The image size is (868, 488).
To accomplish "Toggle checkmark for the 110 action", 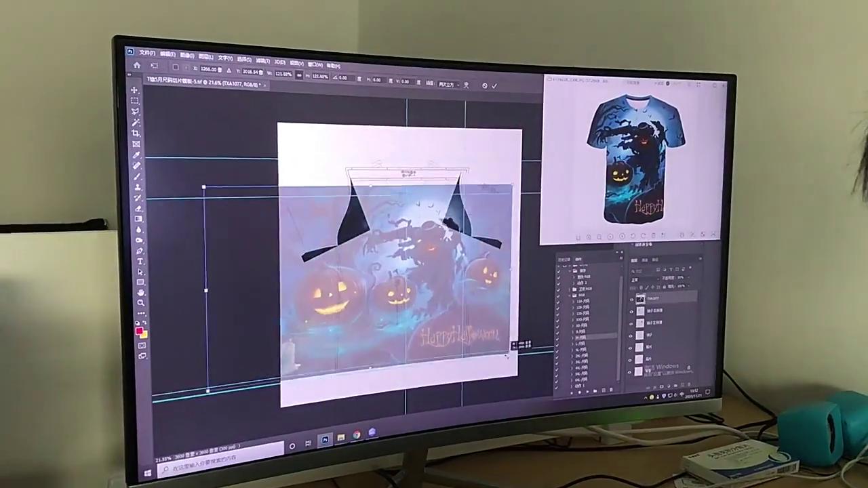I will pos(558,302).
